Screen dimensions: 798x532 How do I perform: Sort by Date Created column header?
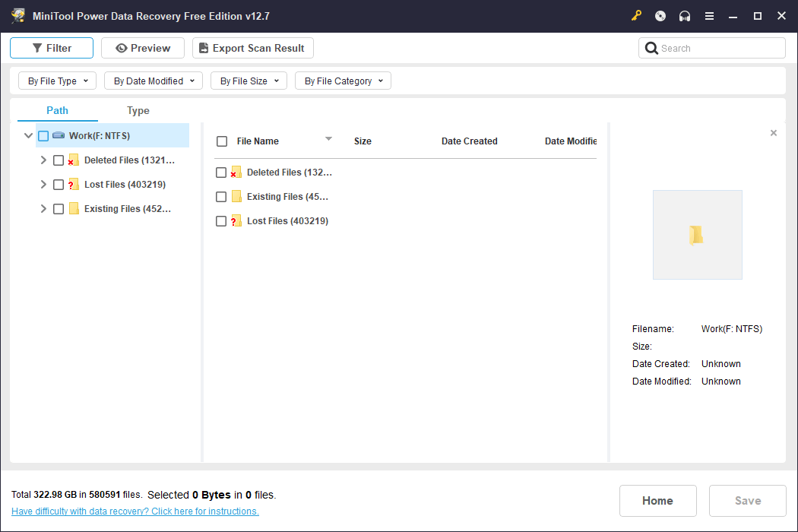coord(469,141)
